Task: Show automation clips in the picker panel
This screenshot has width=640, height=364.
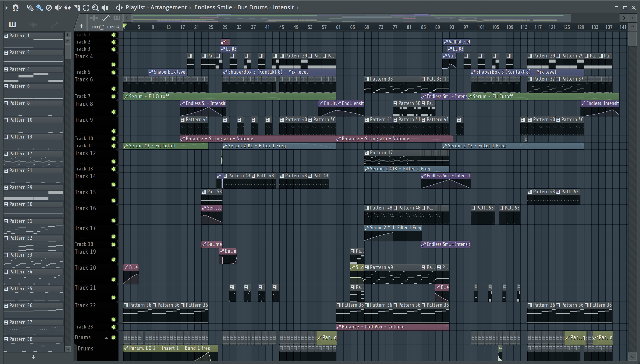Action: (54, 25)
